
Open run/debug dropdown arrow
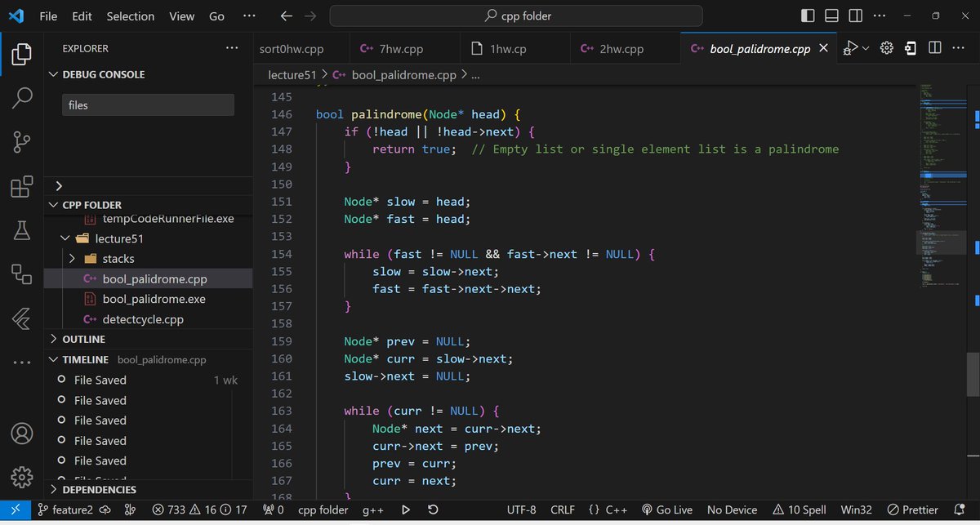tap(866, 48)
